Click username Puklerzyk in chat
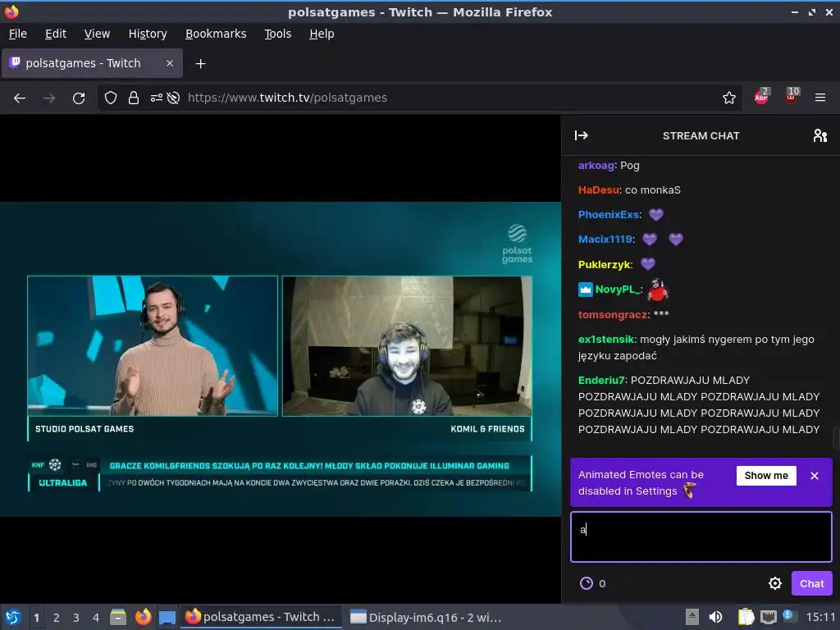 pyautogui.click(x=605, y=265)
